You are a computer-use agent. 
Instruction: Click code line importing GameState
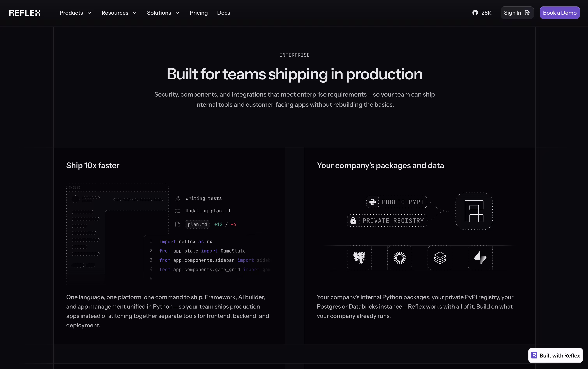(x=202, y=251)
